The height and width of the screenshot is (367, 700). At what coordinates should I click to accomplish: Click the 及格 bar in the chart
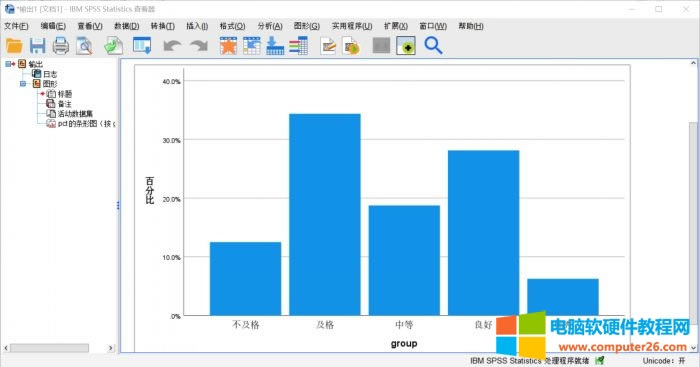pos(325,214)
